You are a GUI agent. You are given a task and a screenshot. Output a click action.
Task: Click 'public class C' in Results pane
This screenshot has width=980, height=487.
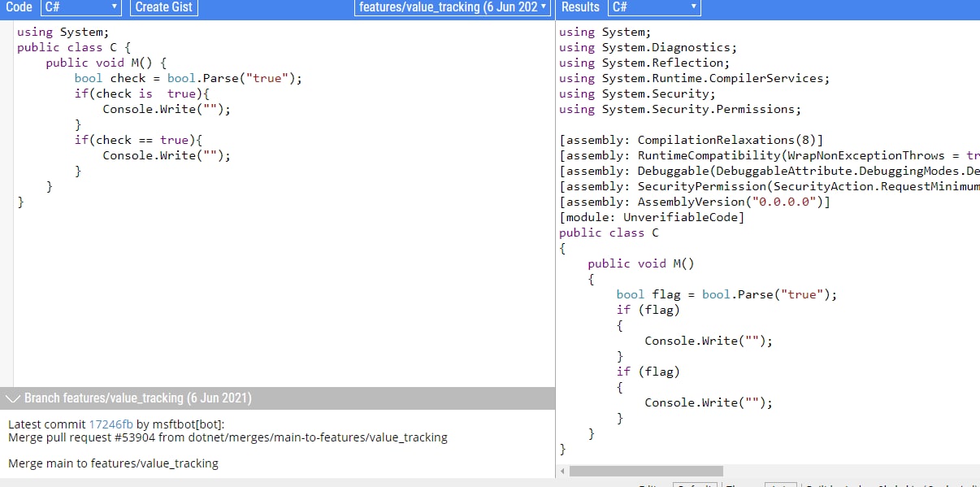pyautogui.click(x=609, y=233)
